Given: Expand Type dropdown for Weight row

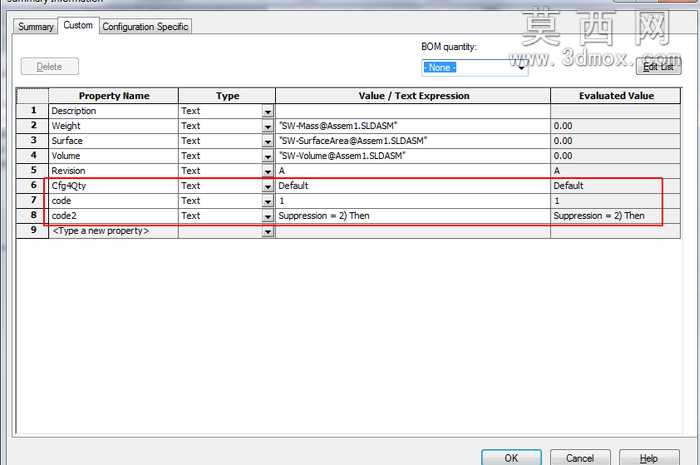Looking at the screenshot, I should 268,127.
